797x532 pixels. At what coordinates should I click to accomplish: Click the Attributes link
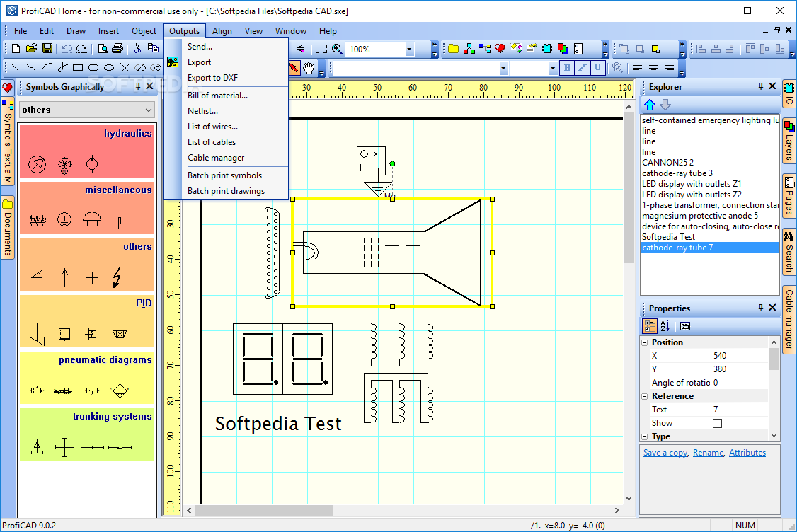click(x=747, y=453)
